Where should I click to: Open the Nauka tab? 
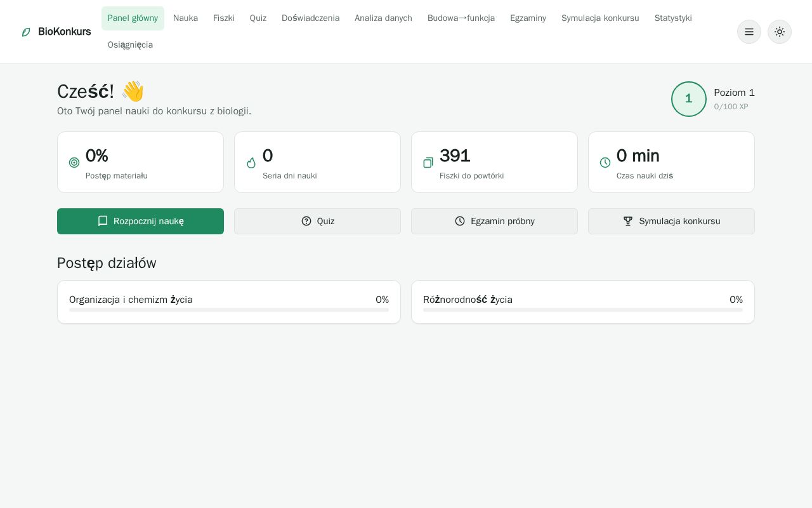click(x=185, y=18)
